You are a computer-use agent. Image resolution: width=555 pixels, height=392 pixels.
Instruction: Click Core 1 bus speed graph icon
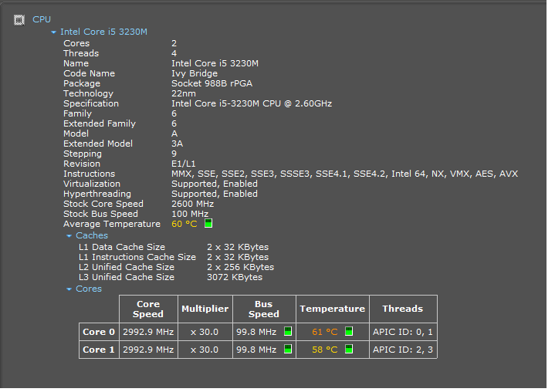[288, 349]
